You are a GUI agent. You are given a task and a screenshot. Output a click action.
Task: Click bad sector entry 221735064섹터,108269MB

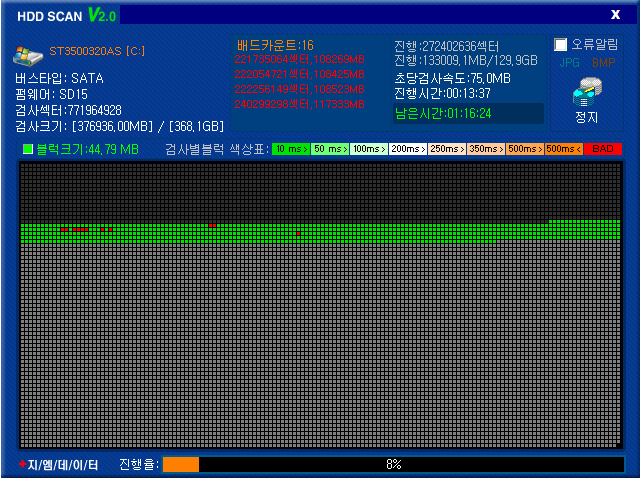point(299,60)
